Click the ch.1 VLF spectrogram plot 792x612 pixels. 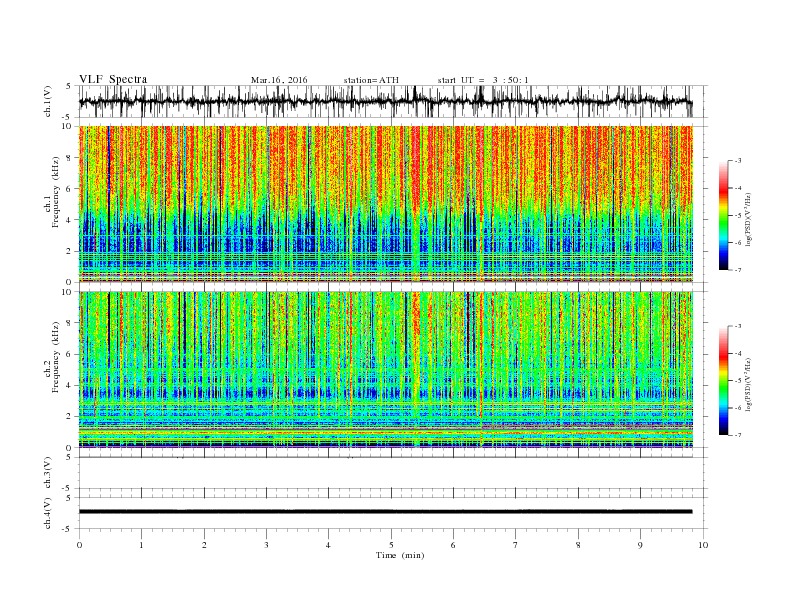click(386, 204)
